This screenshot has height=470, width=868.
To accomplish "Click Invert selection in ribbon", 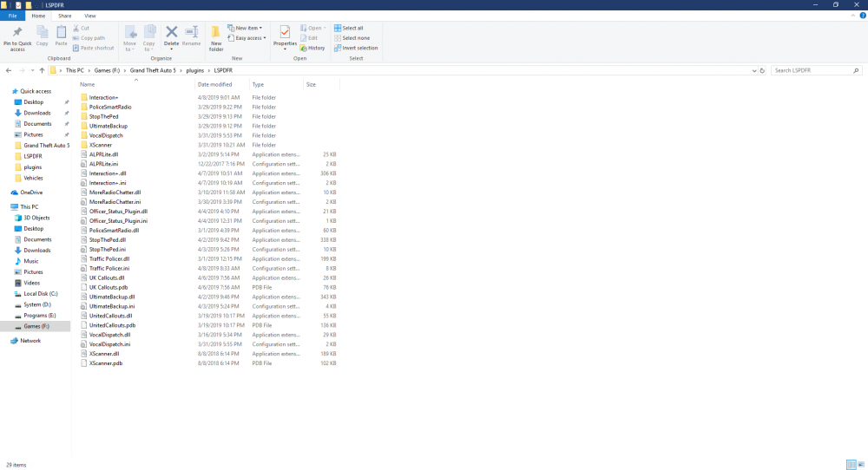I will [x=356, y=48].
